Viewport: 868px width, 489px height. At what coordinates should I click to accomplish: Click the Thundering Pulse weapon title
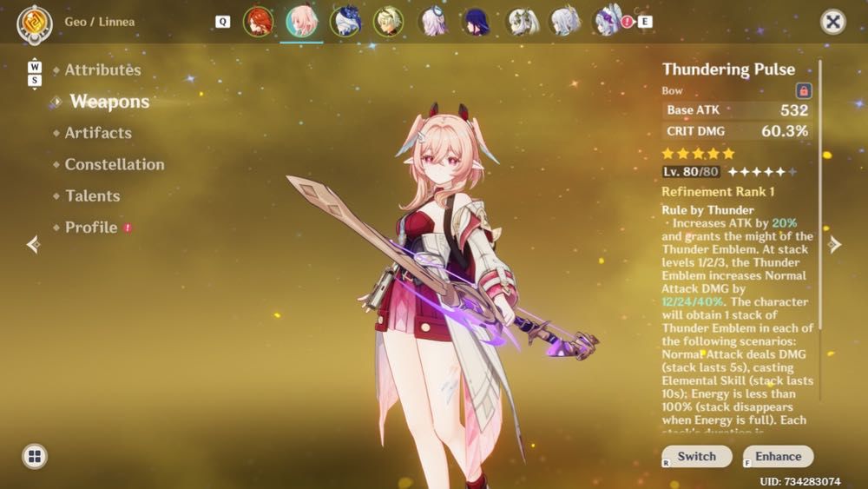click(x=728, y=69)
